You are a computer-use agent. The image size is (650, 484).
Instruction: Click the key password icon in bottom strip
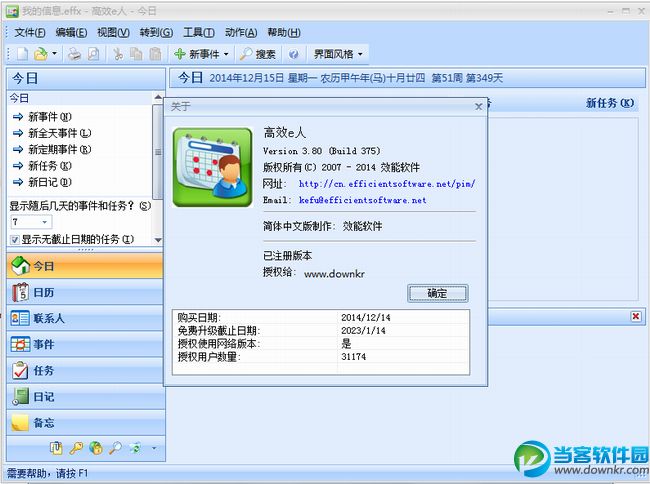(x=76, y=448)
